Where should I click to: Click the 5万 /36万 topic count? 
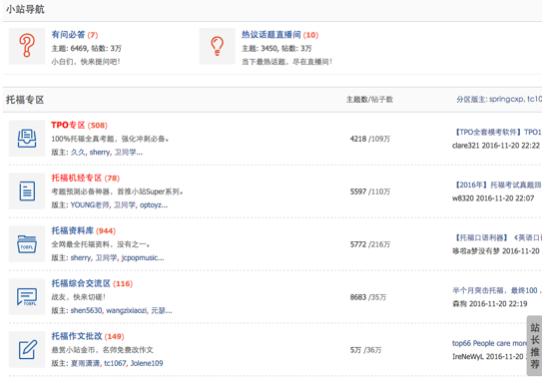coord(365,350)
